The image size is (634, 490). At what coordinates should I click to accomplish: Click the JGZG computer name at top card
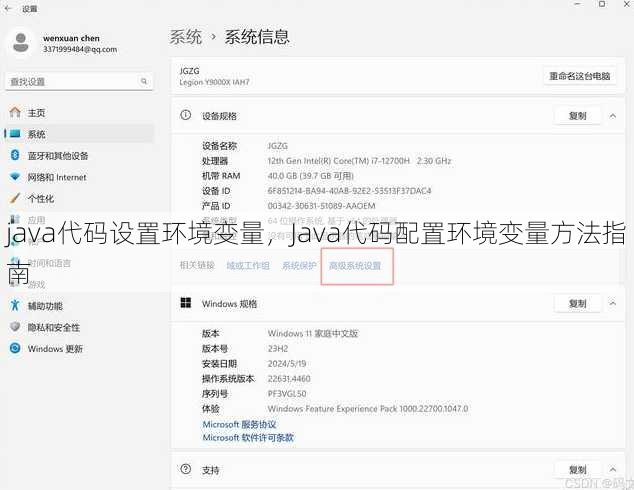point(189,71)
